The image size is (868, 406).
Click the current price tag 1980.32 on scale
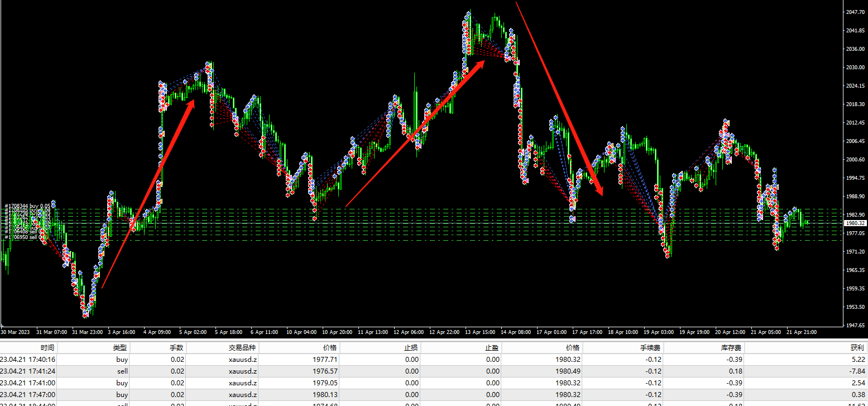[855, 223]
